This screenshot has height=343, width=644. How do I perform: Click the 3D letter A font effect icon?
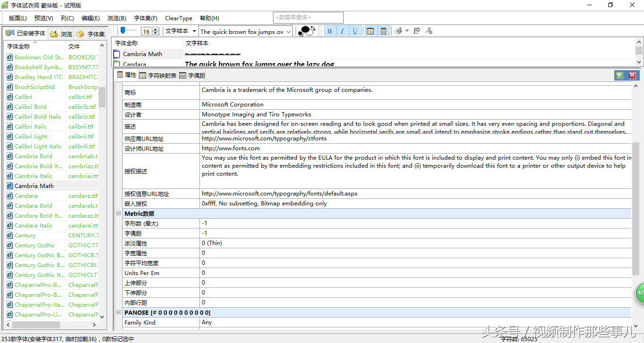(398, 31)
